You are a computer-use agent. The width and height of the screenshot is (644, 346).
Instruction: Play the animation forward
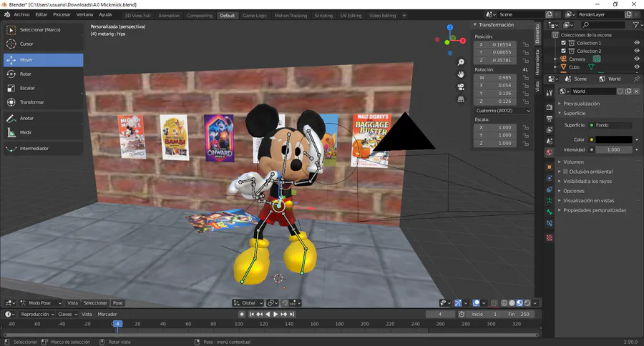point(275,315)
